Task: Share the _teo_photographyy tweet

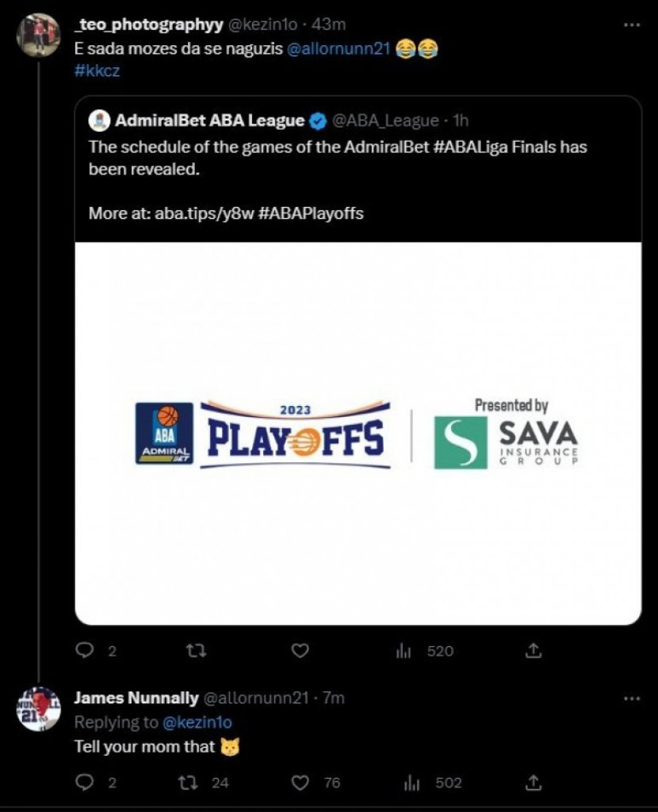Action: pyautogui.click(x=534, y=651)
